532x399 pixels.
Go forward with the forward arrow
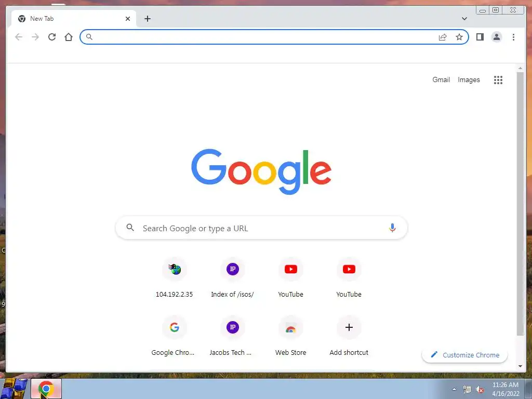pyautogui.click(x=35, y=37)
